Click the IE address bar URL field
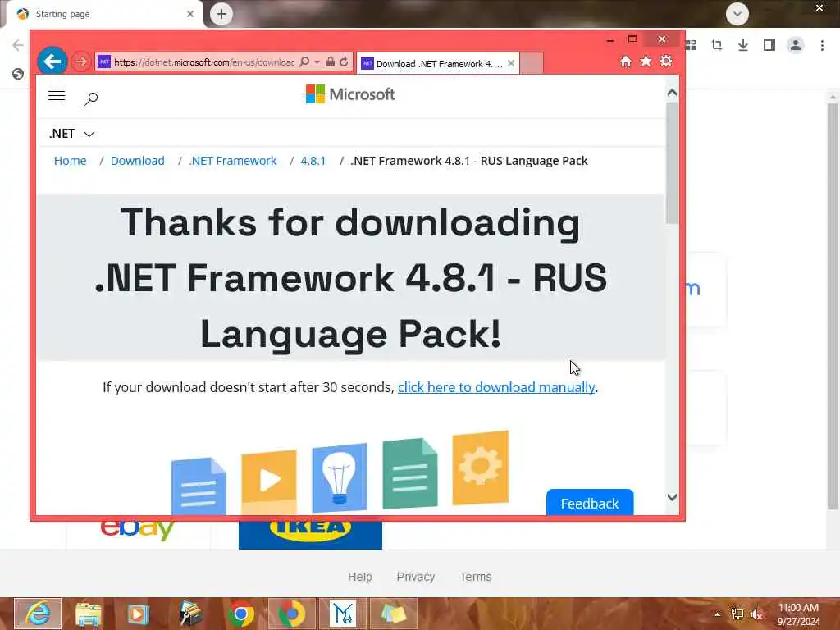840x630 pixels. pyautogui.click(x=203, y=62)
